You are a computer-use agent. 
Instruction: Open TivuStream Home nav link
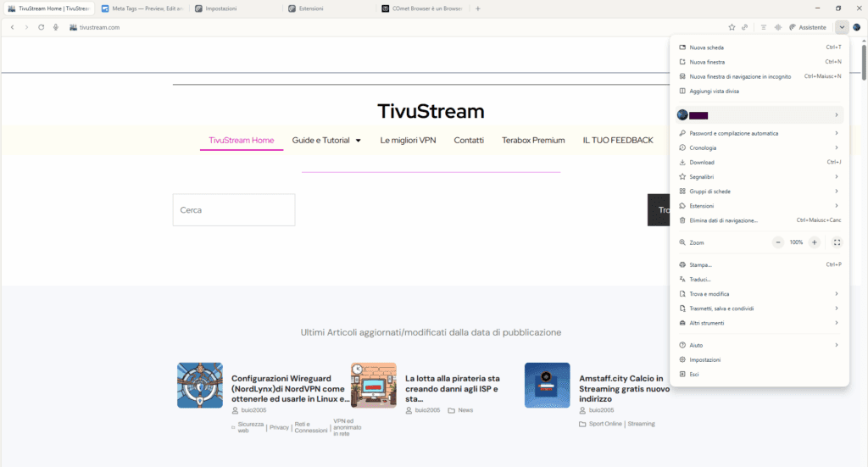[242, 140]
